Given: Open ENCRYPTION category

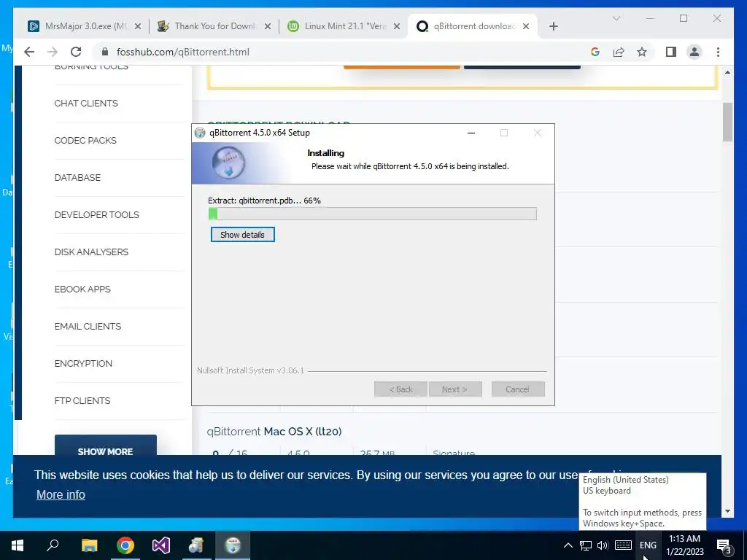Looking at the screenshot, I should (x=83, y=363).
